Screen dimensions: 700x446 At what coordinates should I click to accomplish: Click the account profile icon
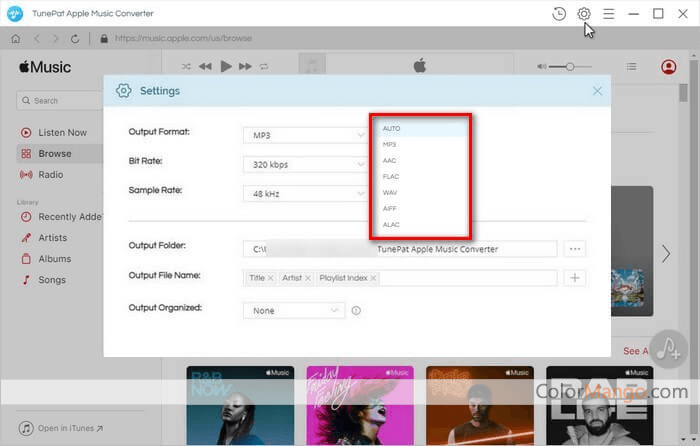(x=669, y=67)
